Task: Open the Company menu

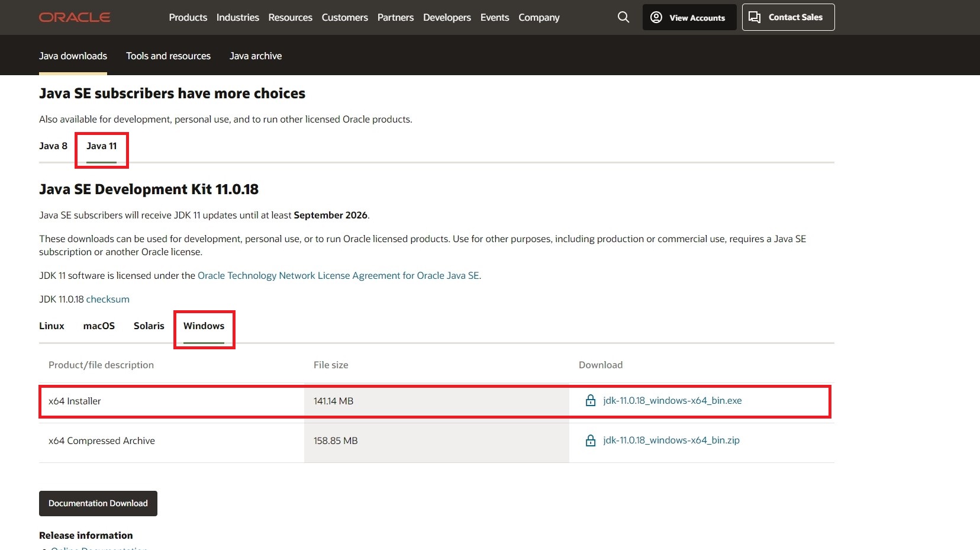Action: point(539,17)
